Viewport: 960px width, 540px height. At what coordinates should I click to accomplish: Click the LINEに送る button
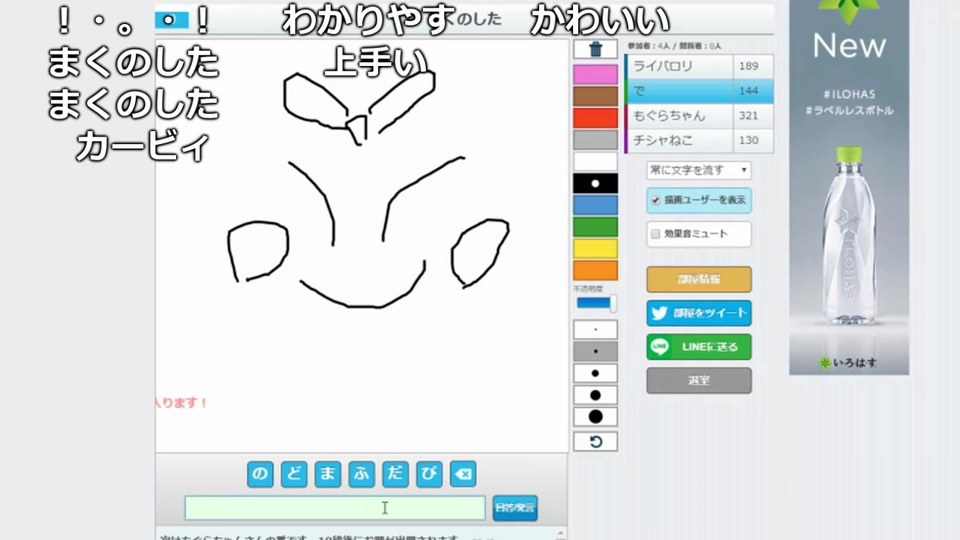click(699, 347)
